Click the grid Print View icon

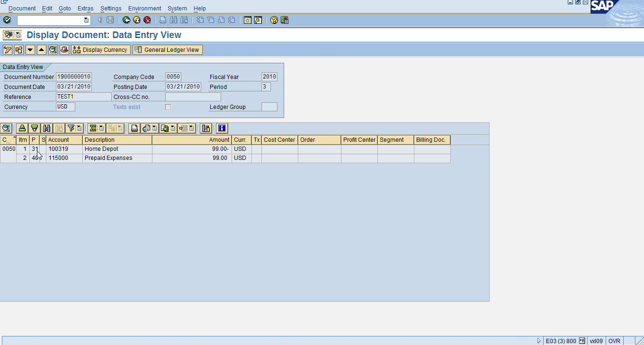[x=135, y=128]
